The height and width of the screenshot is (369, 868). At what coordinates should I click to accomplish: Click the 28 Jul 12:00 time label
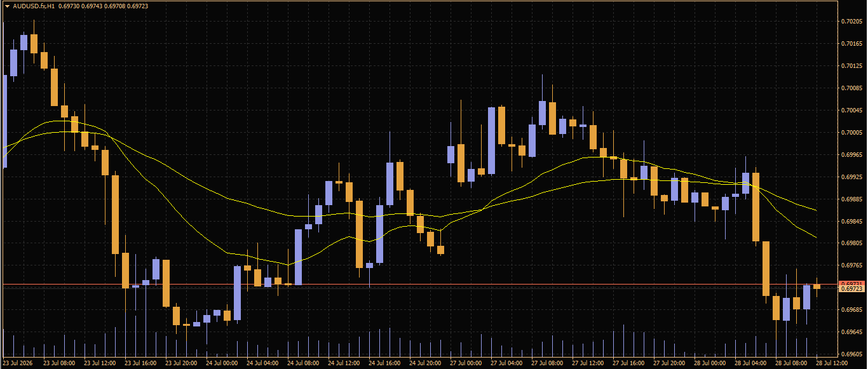coord(832,363)
